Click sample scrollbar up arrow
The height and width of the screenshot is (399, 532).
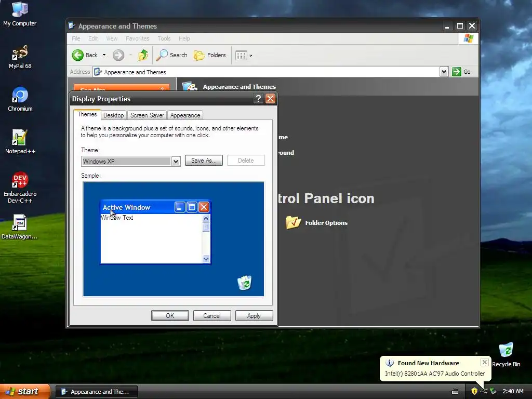coord(206,218)
